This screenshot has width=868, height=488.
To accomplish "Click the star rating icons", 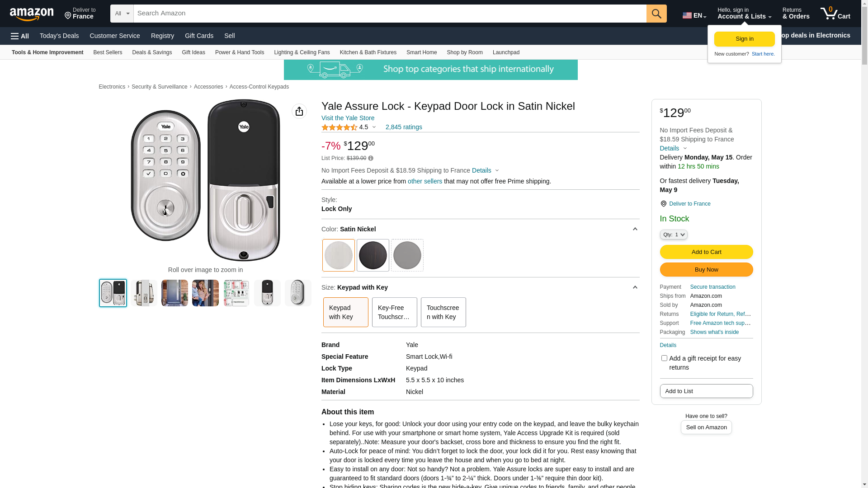I will coord(339,127).
